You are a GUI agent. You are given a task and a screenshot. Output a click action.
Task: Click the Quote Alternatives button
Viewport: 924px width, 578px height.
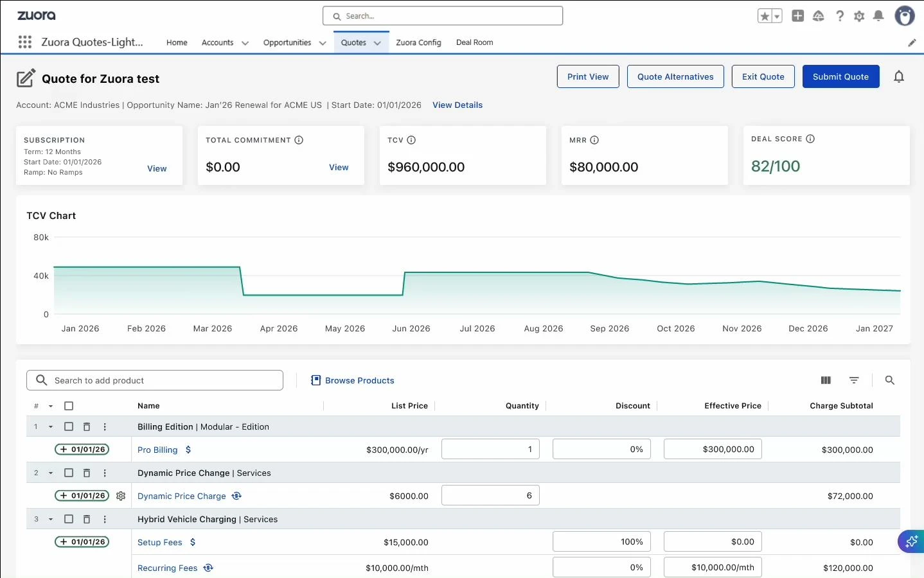click(x=675, y=76)
